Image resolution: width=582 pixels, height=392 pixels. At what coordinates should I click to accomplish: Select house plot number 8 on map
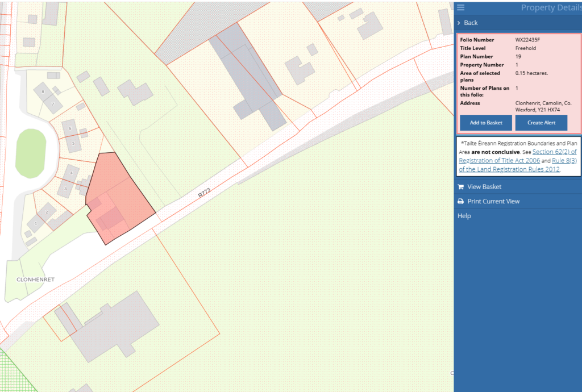[43, 90]
